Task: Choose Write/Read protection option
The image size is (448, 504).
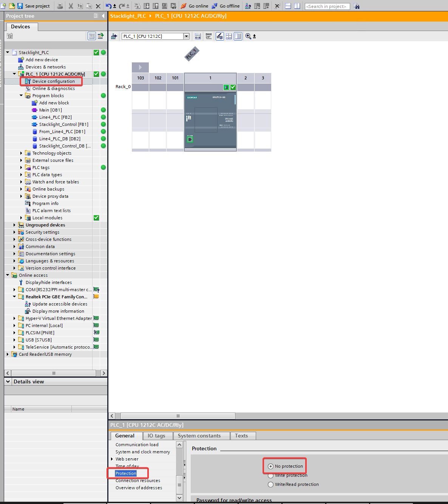Action: pos(270,484)
